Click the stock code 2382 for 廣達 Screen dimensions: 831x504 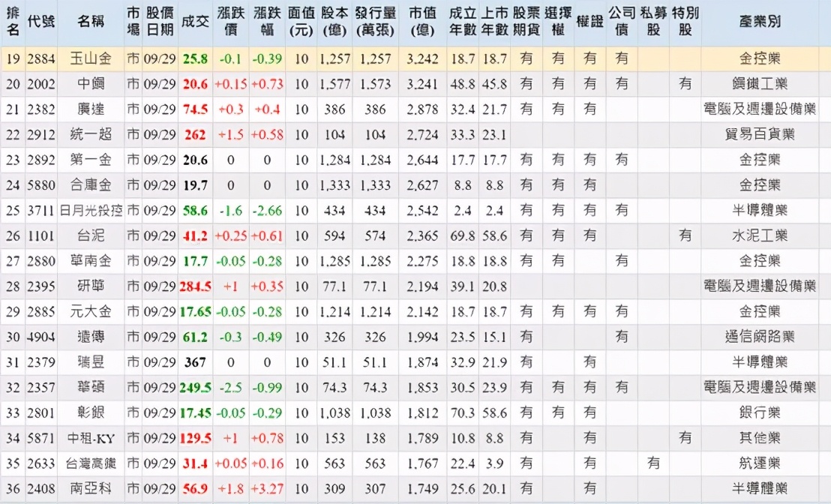point(43,109)
